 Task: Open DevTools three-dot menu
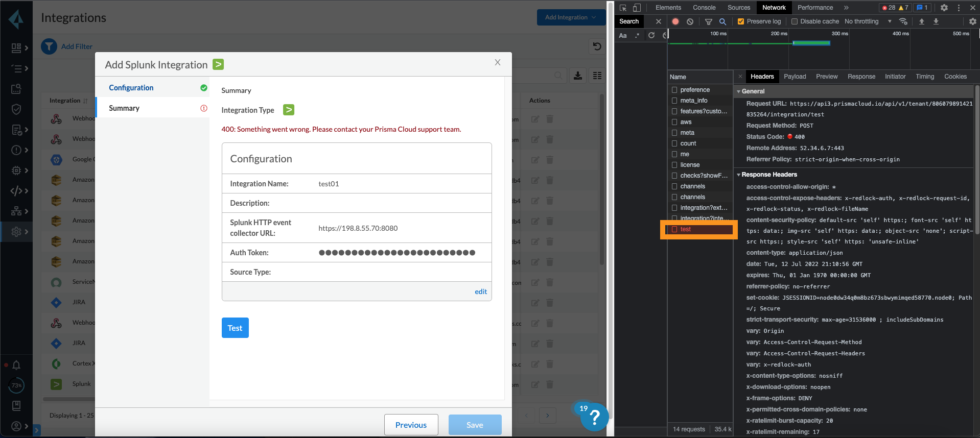[959, 8]
